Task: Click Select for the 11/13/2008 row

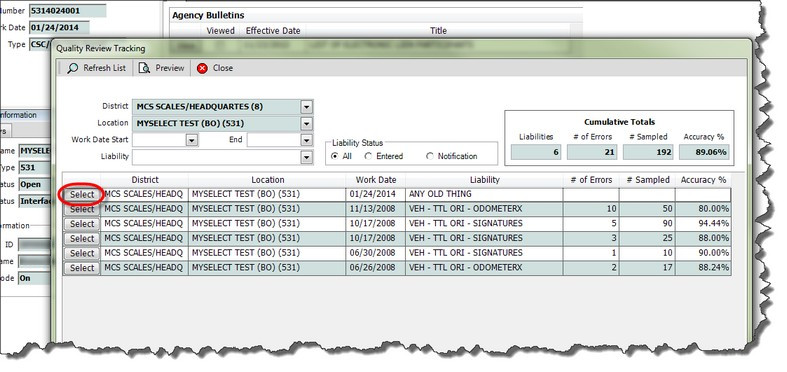Action: [82, 209]
